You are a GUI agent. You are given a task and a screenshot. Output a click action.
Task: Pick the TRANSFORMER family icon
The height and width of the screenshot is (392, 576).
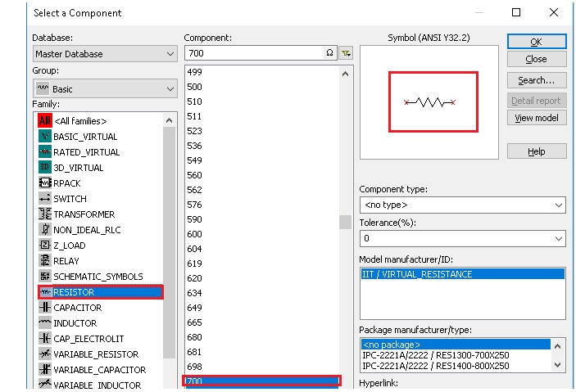[x=45, y=214]
